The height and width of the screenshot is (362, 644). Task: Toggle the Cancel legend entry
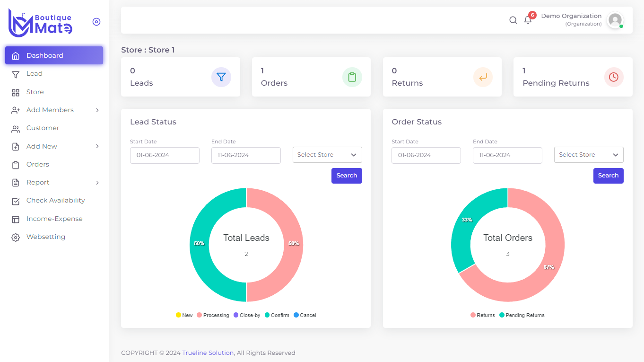pyautogui.click(x=305, y=315)
